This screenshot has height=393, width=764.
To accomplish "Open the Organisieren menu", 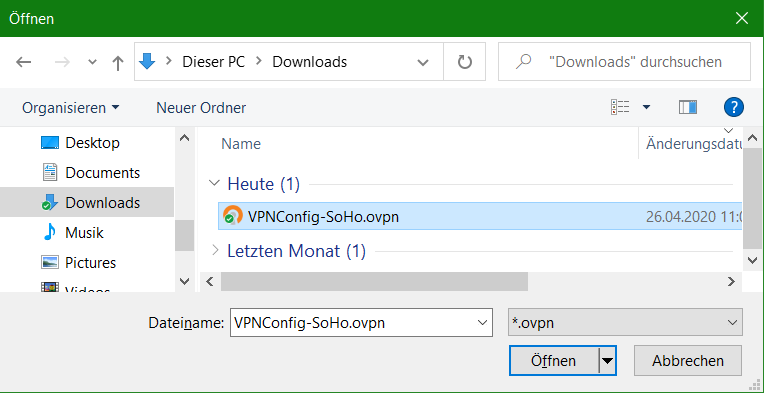I will pos(71,108).
